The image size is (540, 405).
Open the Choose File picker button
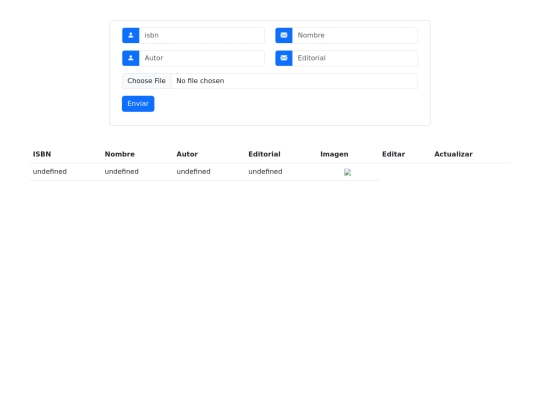coord(147,81)
